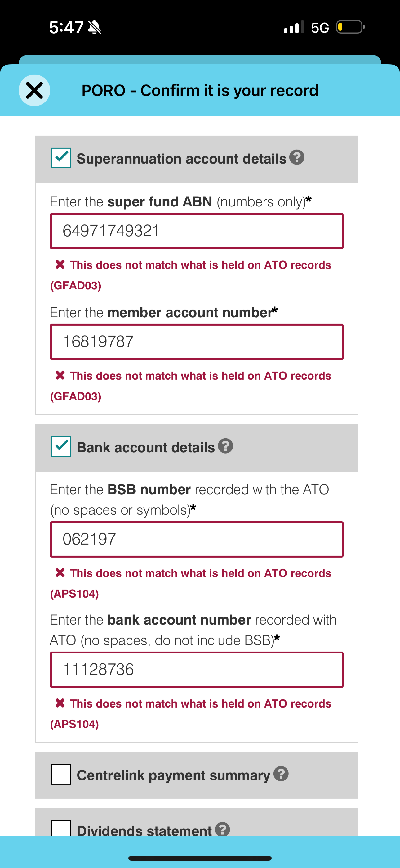Focus the member account number field
Screen dimensions: 400x868
(x=197, y=342)
